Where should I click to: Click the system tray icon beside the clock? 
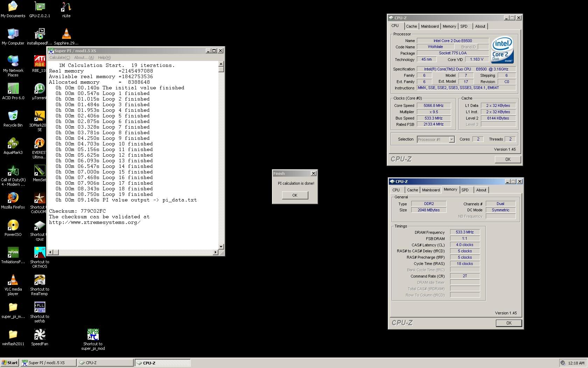(x=562, y=363)
